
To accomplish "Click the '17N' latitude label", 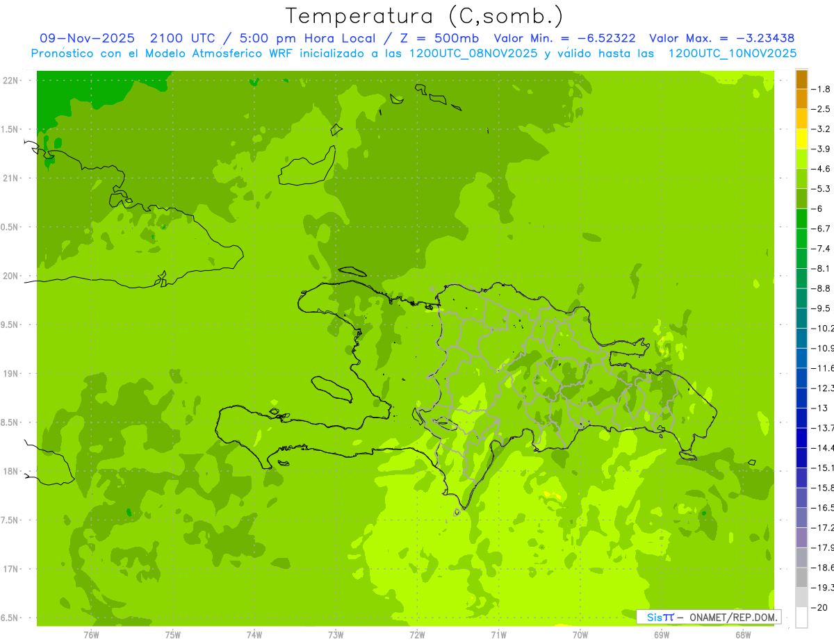I will 11,570.
